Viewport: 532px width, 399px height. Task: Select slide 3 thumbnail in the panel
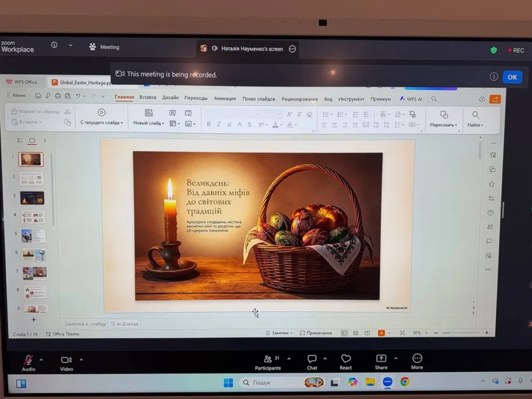[x=32, y=198]
